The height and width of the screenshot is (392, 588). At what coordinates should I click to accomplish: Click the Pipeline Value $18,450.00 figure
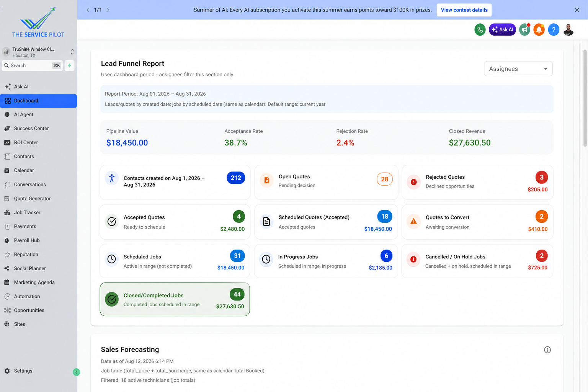[127, 143]
